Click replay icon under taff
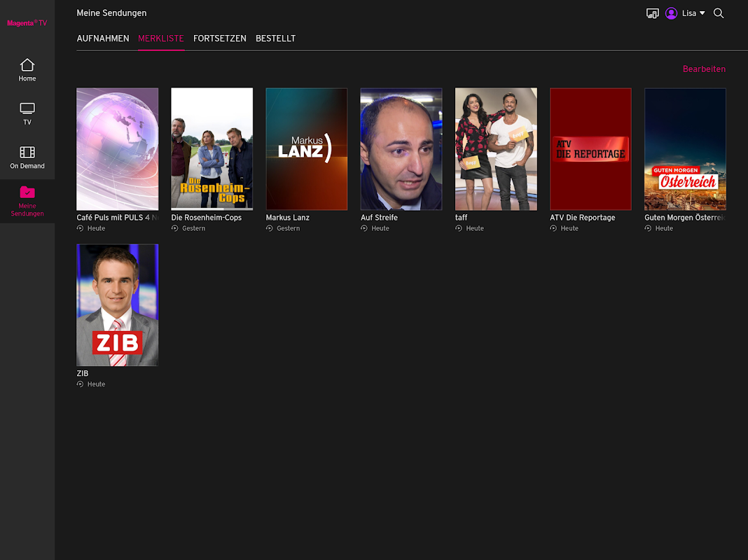 pos(459,228)
